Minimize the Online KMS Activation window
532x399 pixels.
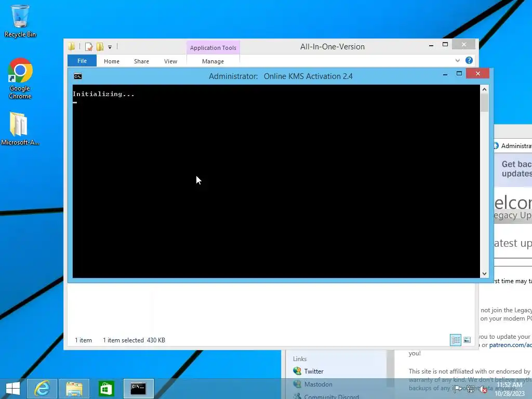pos(445,74)
